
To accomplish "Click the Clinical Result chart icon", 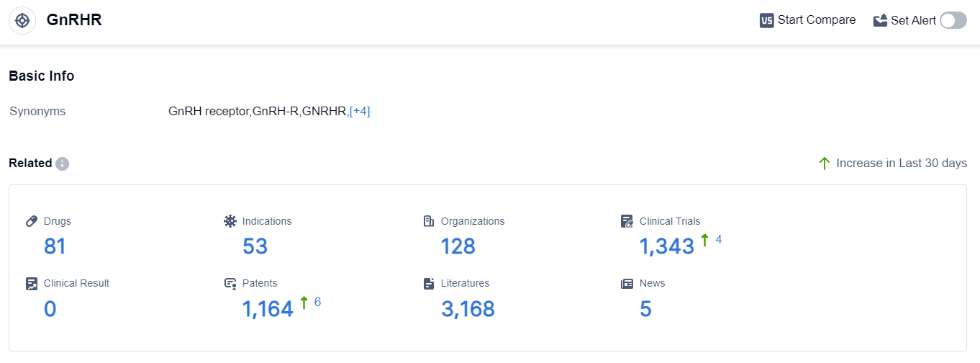I will tap(32, 283).
